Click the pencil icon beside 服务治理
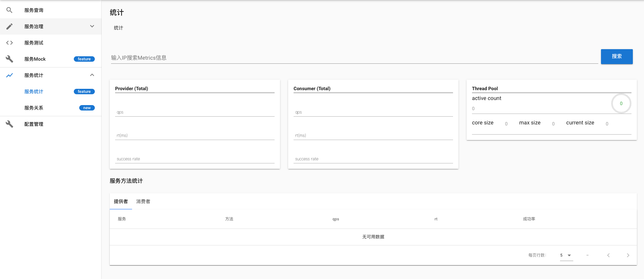The height and width of the screenshot is (279, 644). click(9, 26)
